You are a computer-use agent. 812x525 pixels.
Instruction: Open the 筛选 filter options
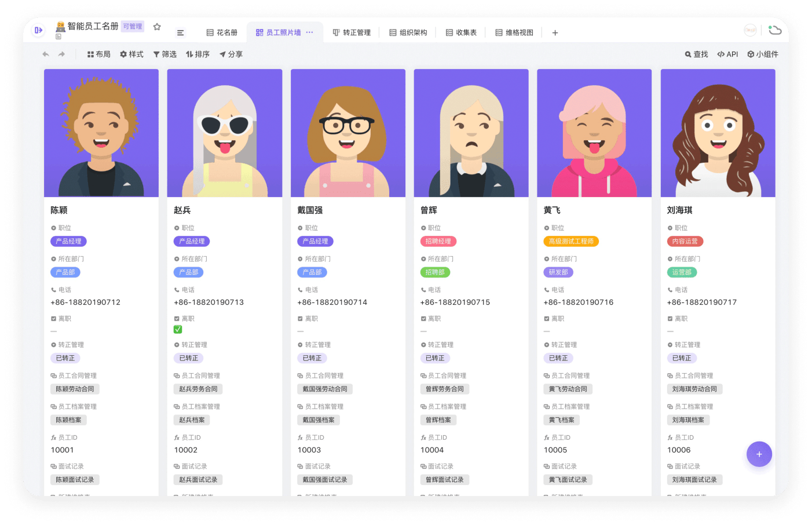165,54
